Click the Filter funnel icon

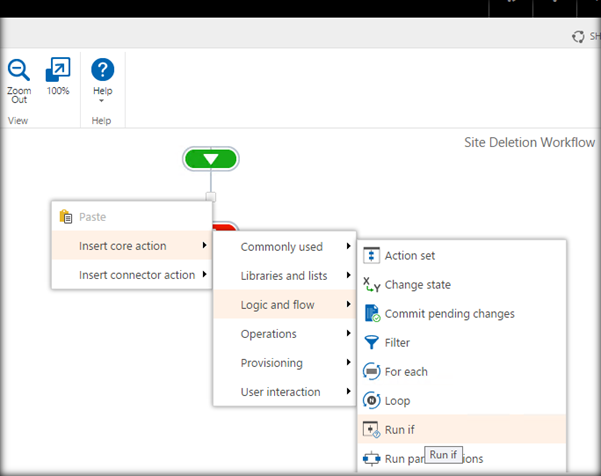pyautogui.click(x=371, y=342)
